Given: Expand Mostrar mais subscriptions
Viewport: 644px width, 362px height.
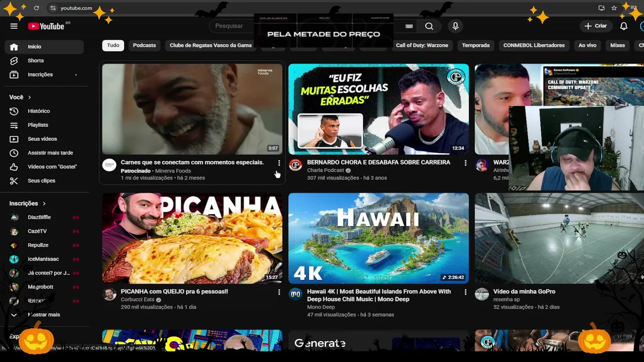Looking at the screenshot, I should tap(44, 315).
